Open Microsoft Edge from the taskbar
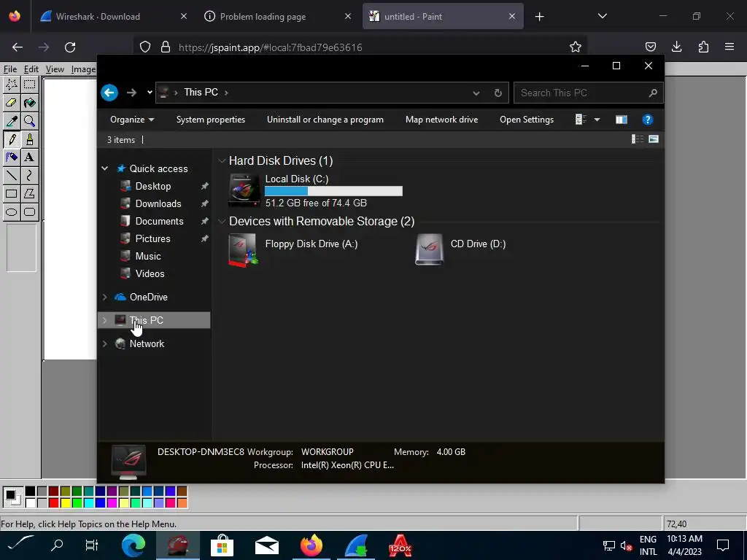This screenshot has width=747, height=560. pyautogui.click(x=133, y=545)
